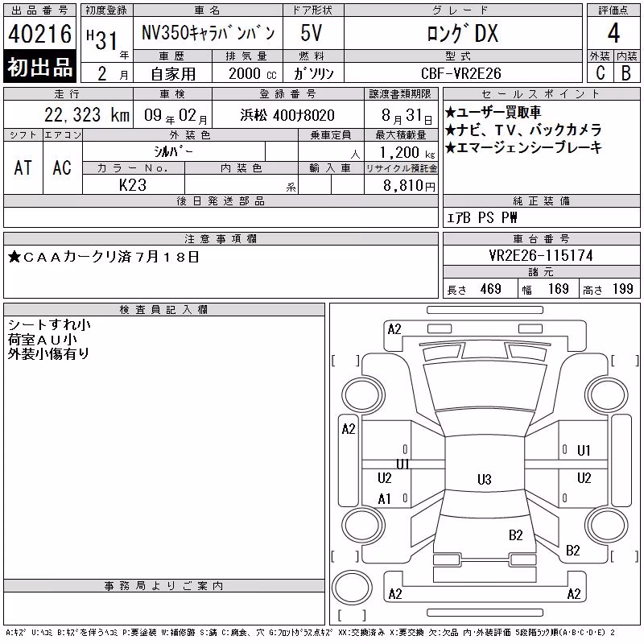644x644 pixels.
Task: Select the color number K23 cell
Action: click(133, 184)
